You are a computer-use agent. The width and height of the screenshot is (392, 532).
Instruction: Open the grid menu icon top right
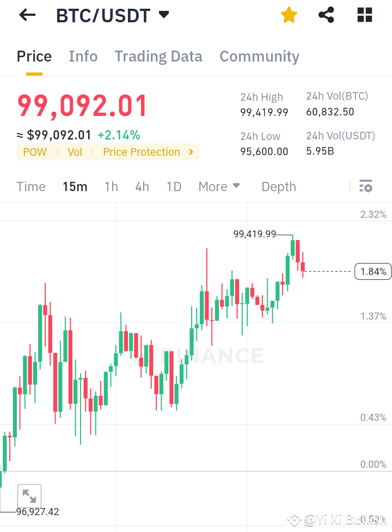coord(364,15)
